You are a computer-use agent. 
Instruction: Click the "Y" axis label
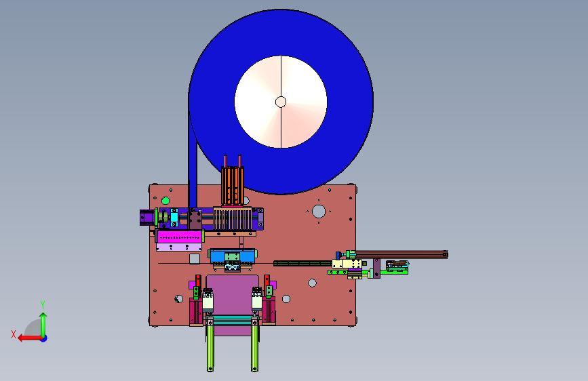tap(43, 304)
